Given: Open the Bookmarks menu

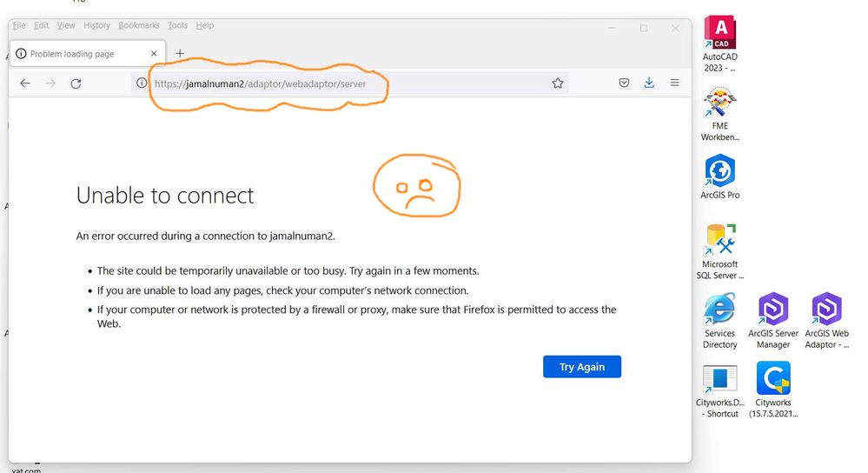Looking at the screenshot, I should (139, 26).
